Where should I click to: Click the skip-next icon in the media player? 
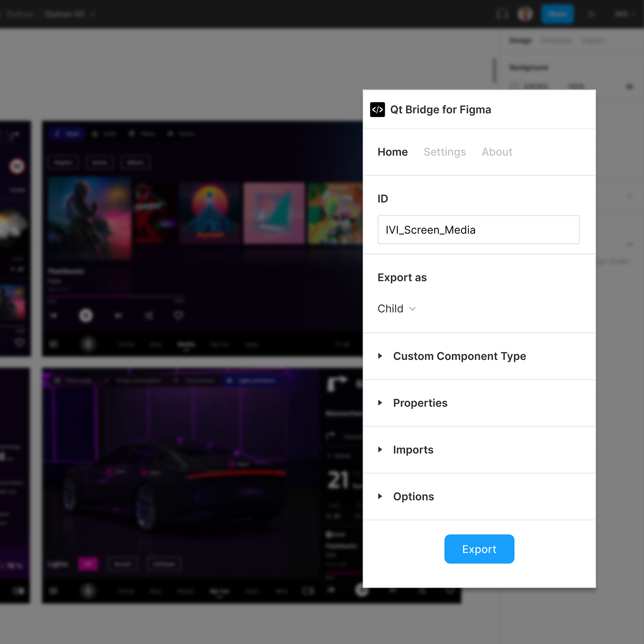click(x=118, y=315)
